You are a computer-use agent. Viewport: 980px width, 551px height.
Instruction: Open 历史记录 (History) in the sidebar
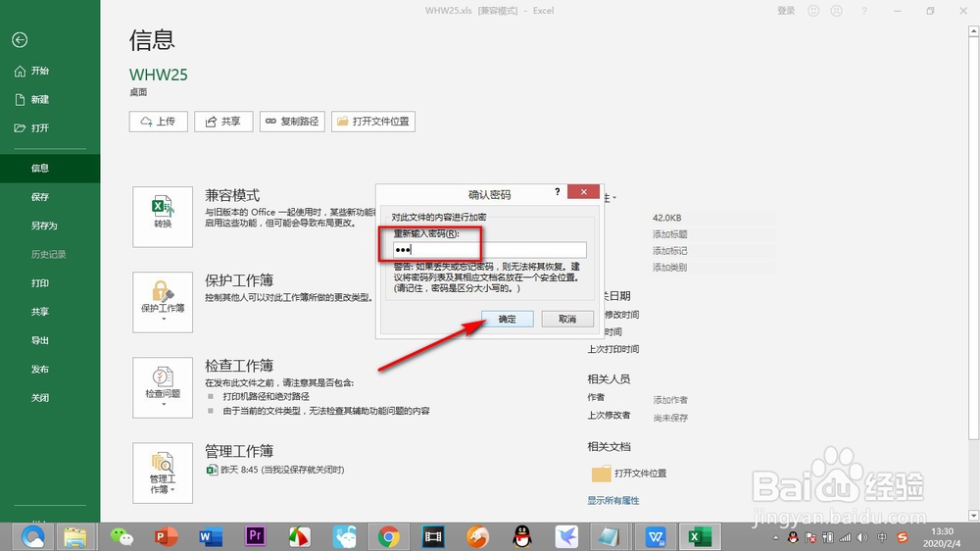(x=48, y=255)
